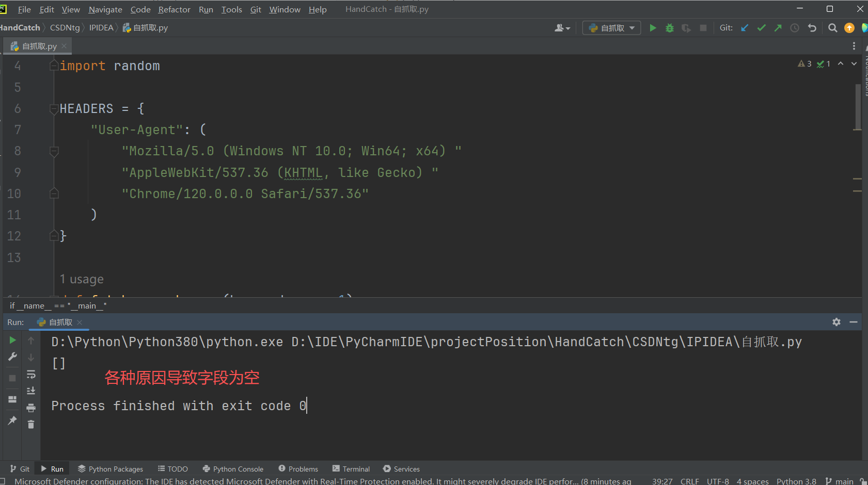Open the Python Console tool window

click(233, 468)
